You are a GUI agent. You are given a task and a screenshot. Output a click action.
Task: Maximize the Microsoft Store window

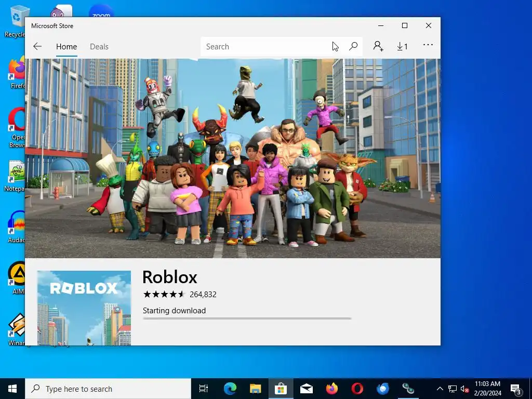404,26
